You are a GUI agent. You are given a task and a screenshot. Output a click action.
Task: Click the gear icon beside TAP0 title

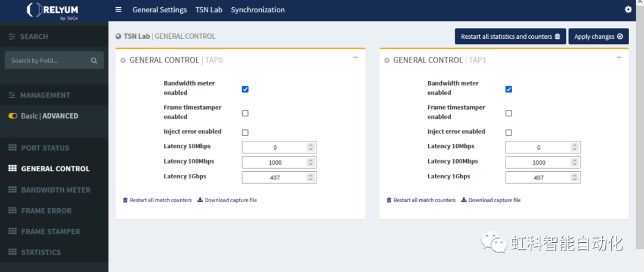pyautogui.click(x=123, y=61)
